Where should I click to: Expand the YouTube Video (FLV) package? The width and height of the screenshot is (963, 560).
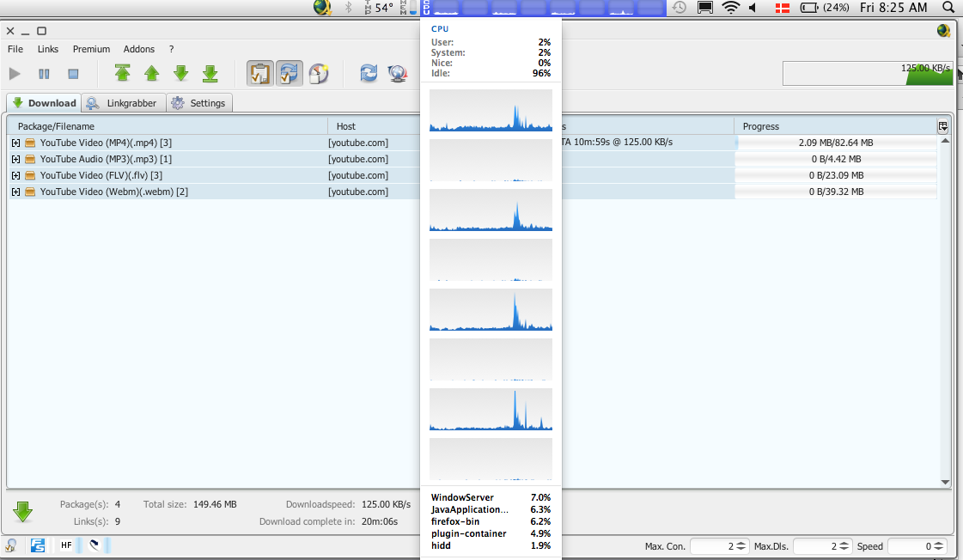tap(15, 175)
